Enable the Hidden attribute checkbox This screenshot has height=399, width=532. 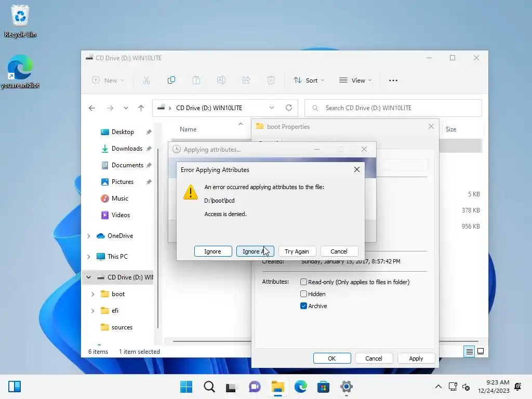point(303,294)
